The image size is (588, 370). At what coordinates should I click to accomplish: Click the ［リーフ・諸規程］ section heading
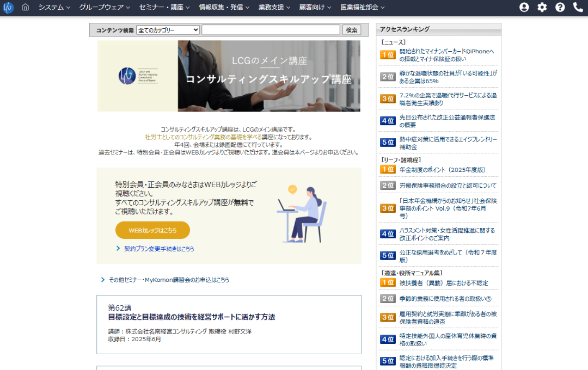tap(401, 160)
